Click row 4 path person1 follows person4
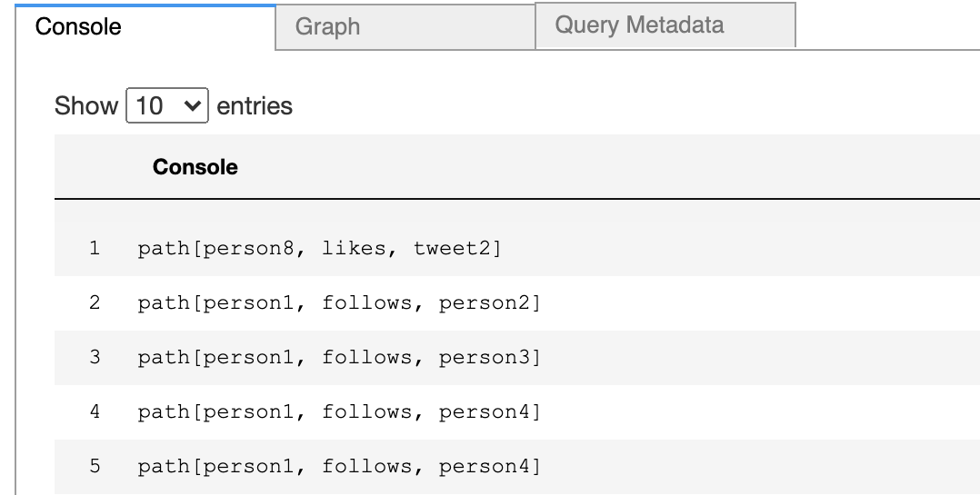980x495 pixels. (x=517, y=412)
